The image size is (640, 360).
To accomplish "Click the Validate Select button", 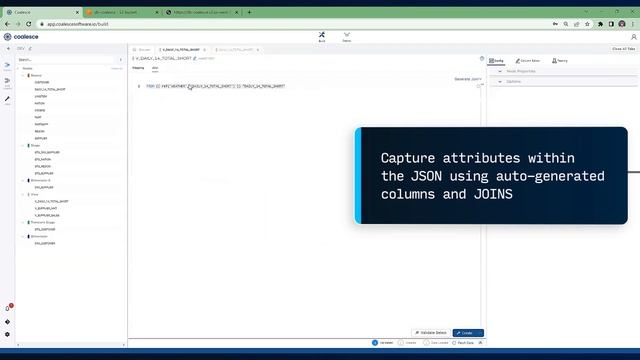I will click(431, 333).
